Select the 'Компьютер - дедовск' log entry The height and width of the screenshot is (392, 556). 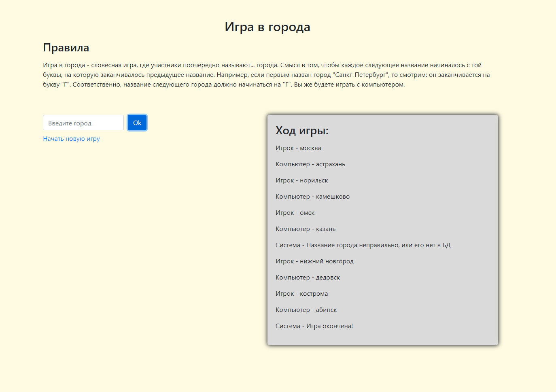(308, 278)
